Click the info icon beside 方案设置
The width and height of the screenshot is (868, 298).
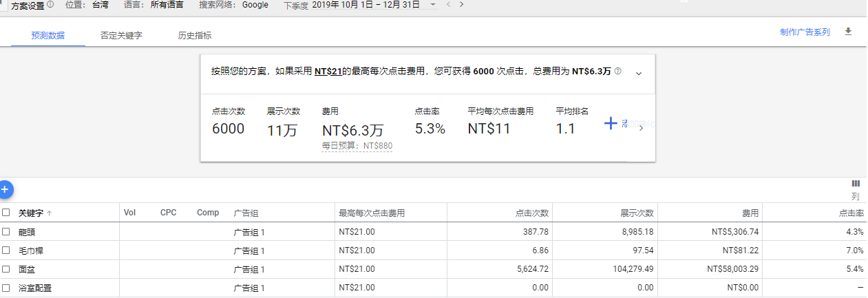click(50, 4)
